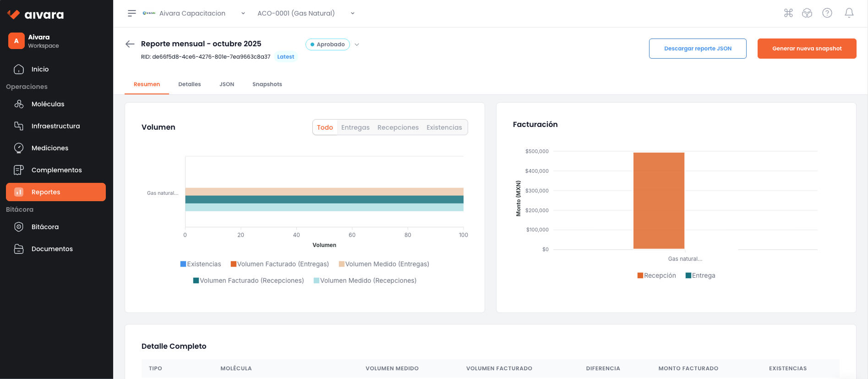This screenshot has height=379, width=868.
Task: Click the hamburger menu icon
Action: (132, 13)
